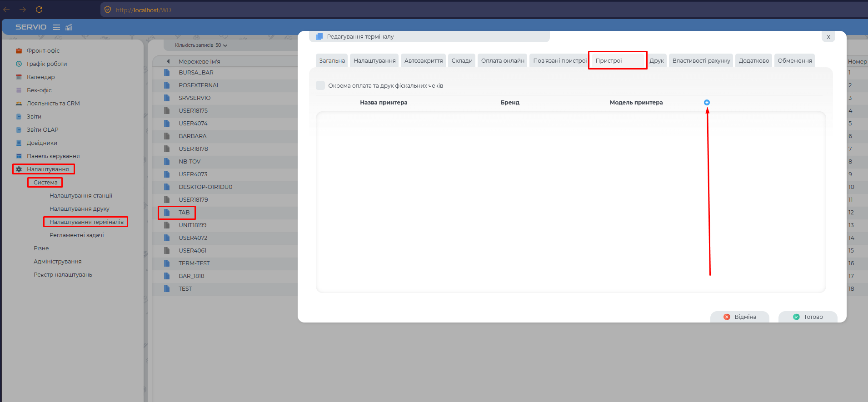The width and height of the screenshot is (868, 402).
Task: Select Налаштування терміналів in the sidebar
Action: (x=86, y=222)
